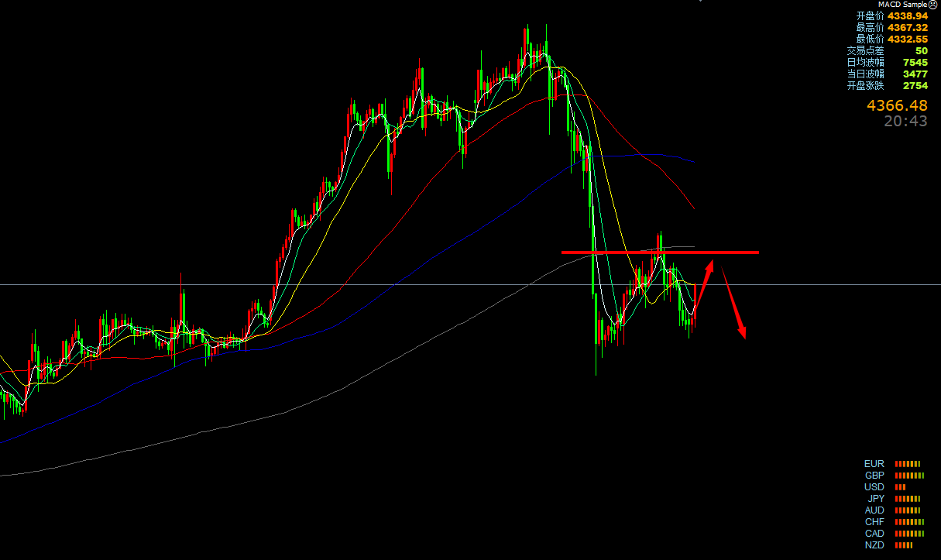This screenshot has height=560, width=941.
Task: Click the gray 20:43 countdown timer
Action: [905, 121]
